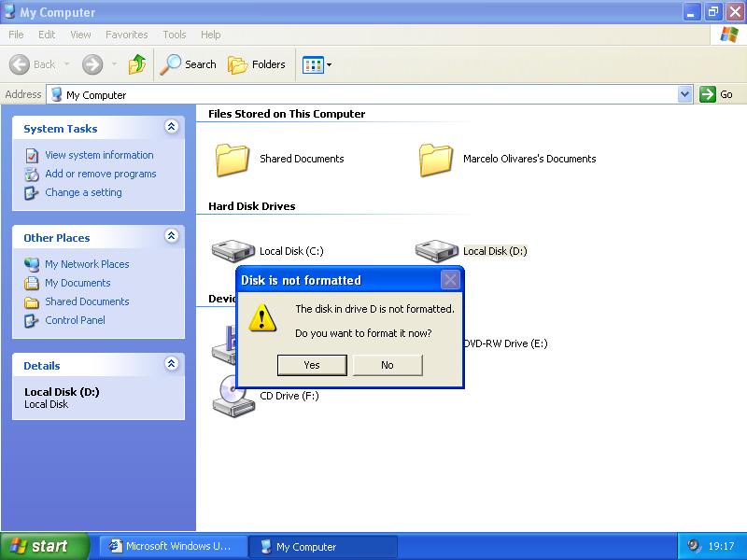Switch to Microsoft Windows U... taskbar button
Image resolution: width=747 pixels, height=560 pixels.
[174, 546]
